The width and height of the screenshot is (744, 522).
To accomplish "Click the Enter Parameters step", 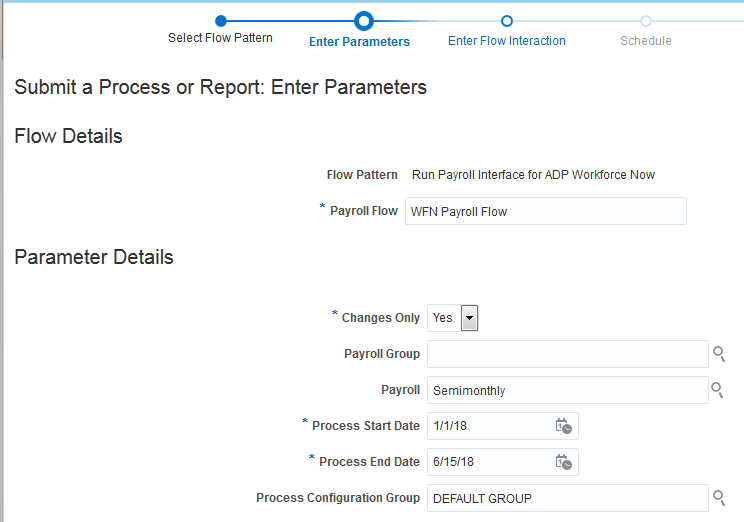I will coord(360,42).
